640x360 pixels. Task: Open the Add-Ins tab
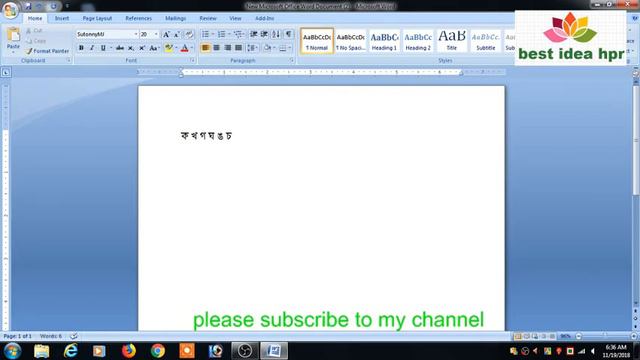(264, 18)
